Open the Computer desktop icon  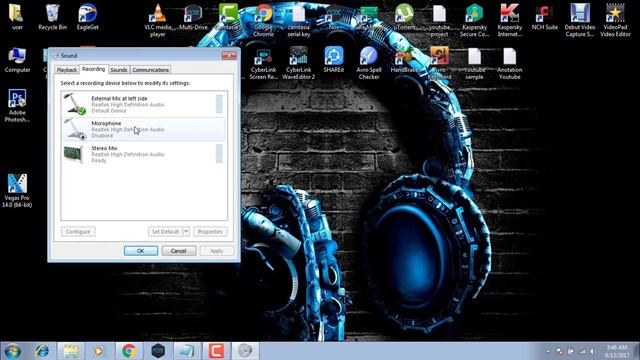click(17, 60)
